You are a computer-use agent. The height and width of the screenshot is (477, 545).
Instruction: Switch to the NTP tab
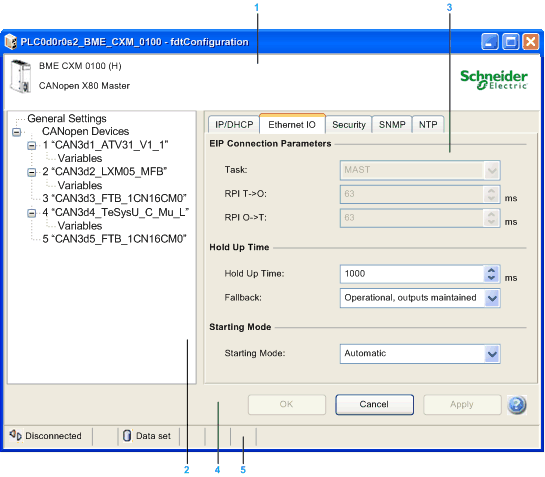pyautogui.click(x=428, y=124)
